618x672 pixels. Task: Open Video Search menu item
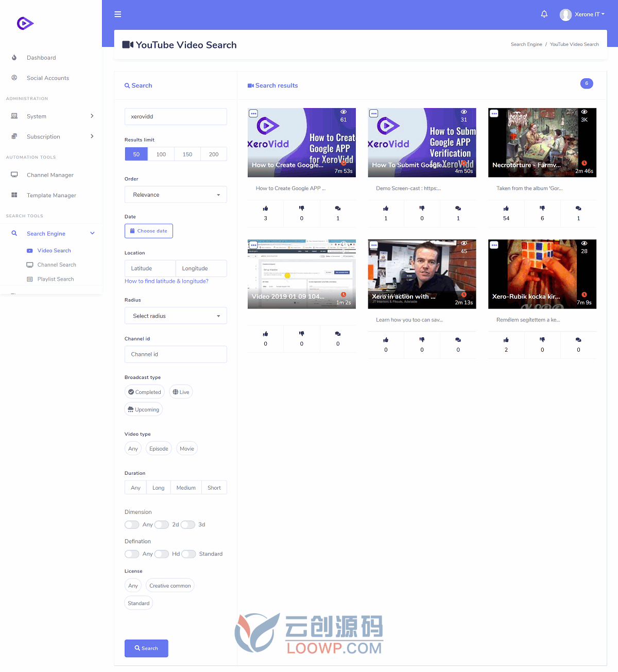(54, 251)
